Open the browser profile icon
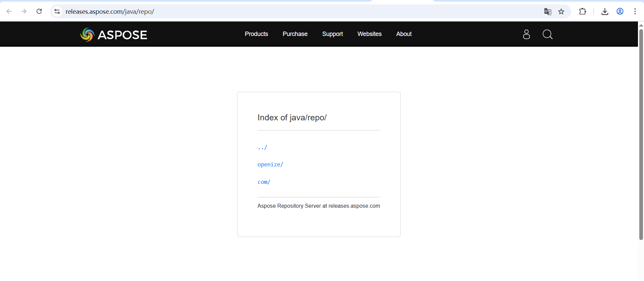Image resolution: width=644 pixels, height=281 pixels. [620, 11]
